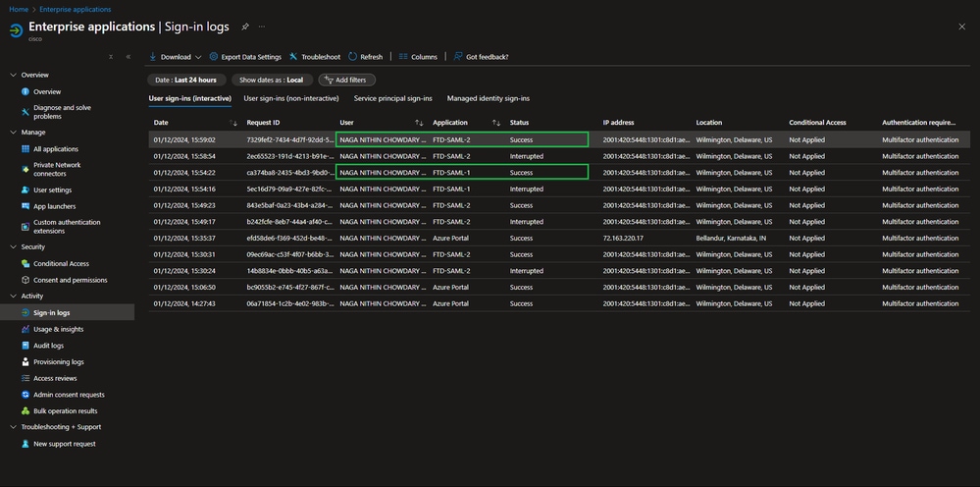Image resolution: width=980 pixels, height=487 pixels.
Task: Open Usage & insights from the sidebar
Action: [58, 329]
